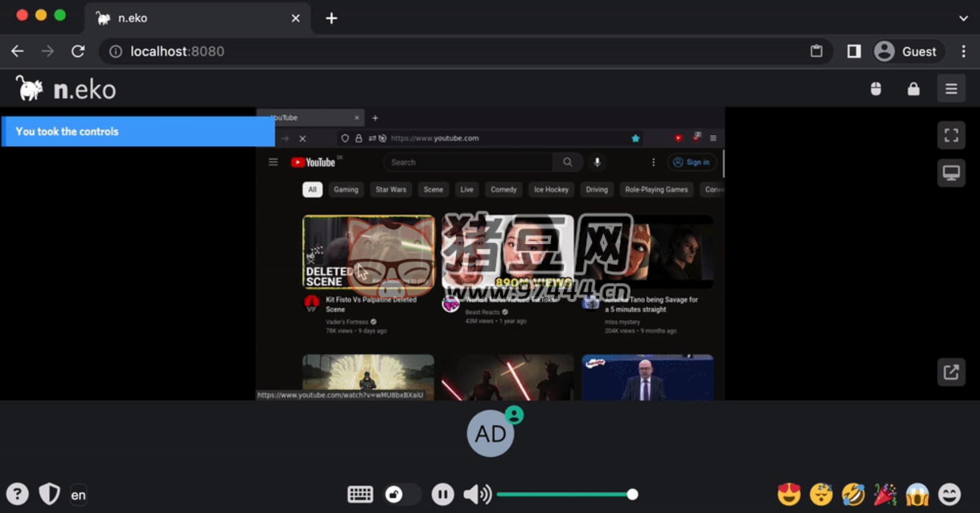The width and height of the screenshot is (980, 513).
Task: Select the Star Wars filter chip
Action: pos(390,190)
